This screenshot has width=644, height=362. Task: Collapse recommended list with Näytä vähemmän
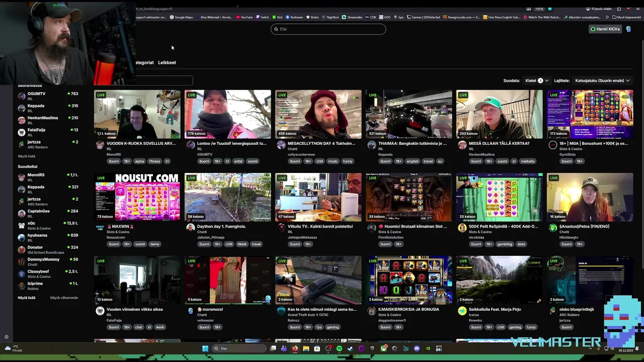tap(64, 298)
